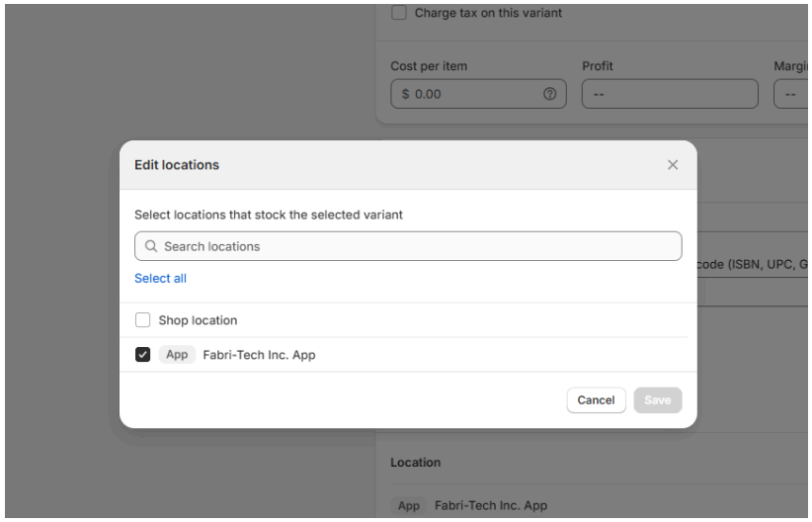Focus the Search locations field
This screenshot has width=812, height=522.
pyautogui.click(x=415, y=246)
